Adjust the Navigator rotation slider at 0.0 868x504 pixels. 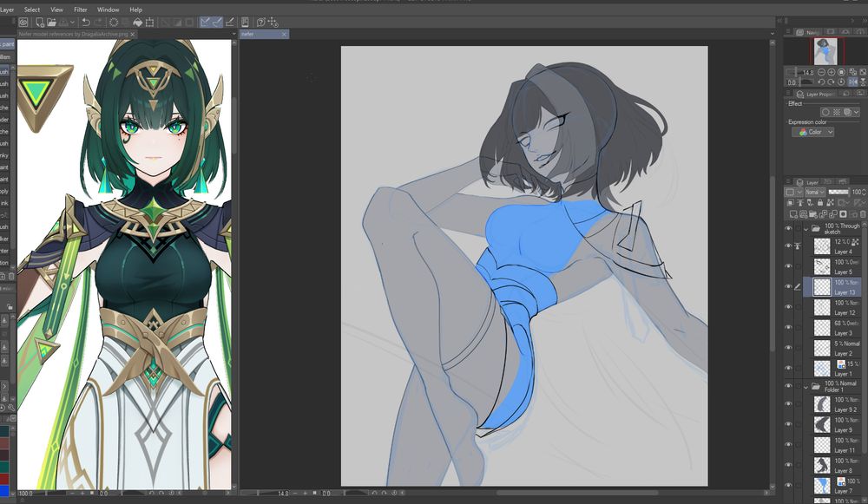click(x=799, y=82)
